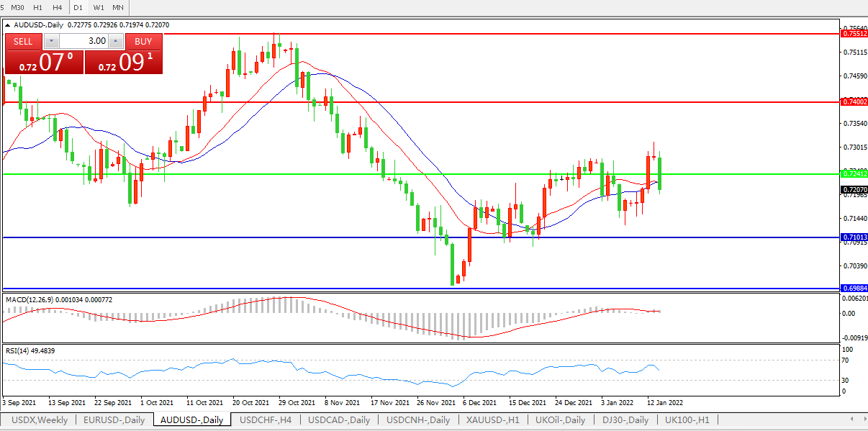This screenshot has height=431, width=868.
Task: Click the lot volume field showing 3.00
Action: click(83, 41)
